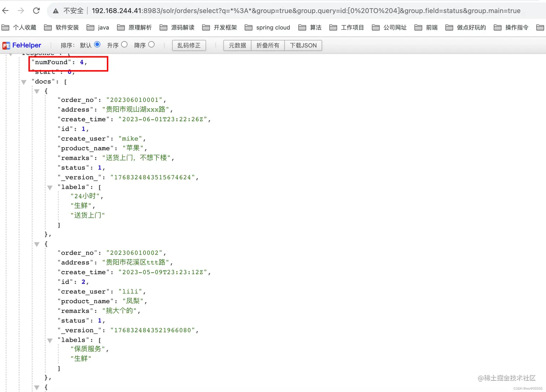546x392 pixels.
Task: Click the 折叠所有 collapse-all button
Action: (268, 46)
